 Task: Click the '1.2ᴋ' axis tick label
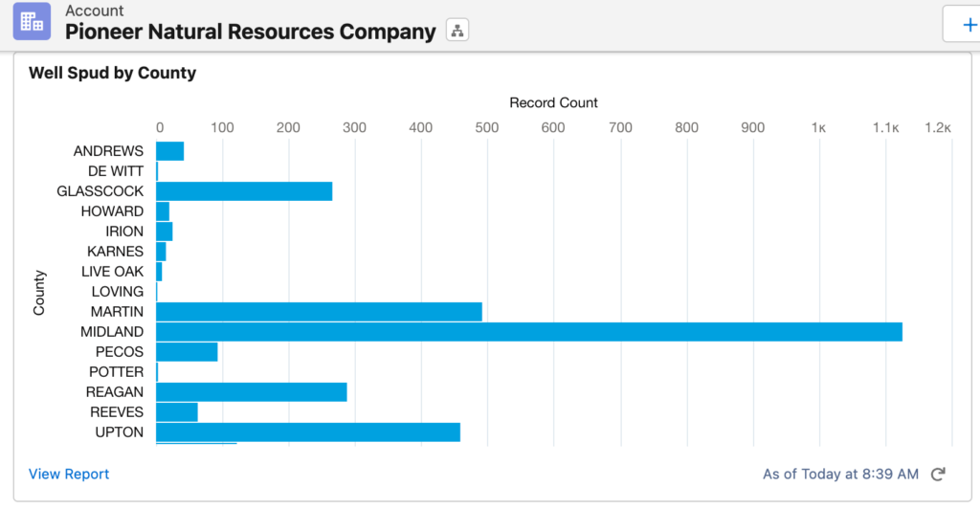938,128
